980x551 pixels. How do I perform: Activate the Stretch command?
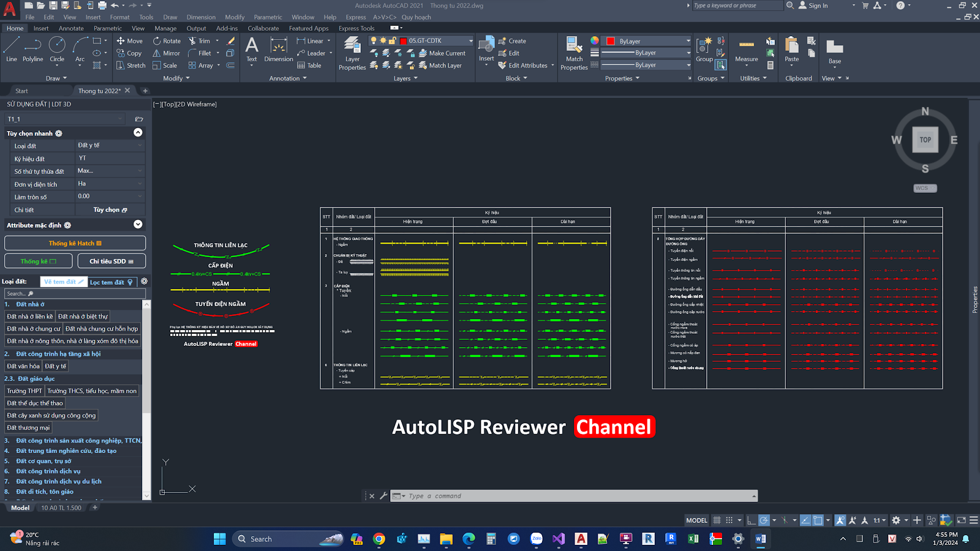(x=131, y=66)
